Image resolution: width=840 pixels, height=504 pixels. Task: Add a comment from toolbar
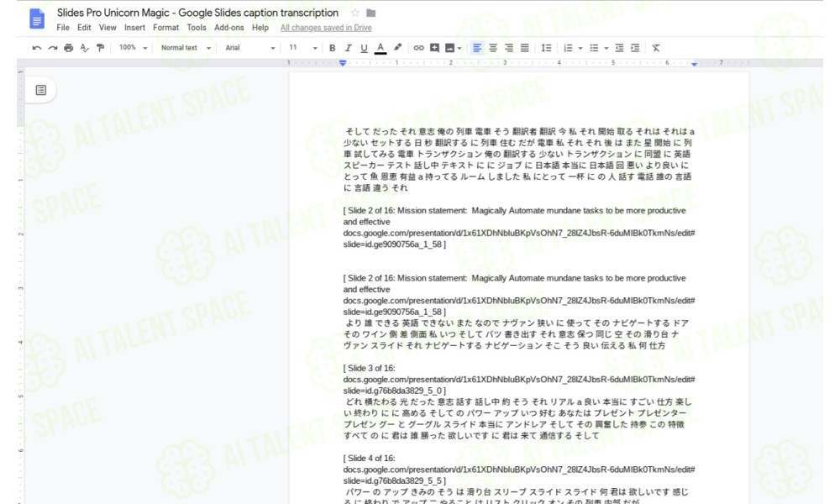point(434,48)
